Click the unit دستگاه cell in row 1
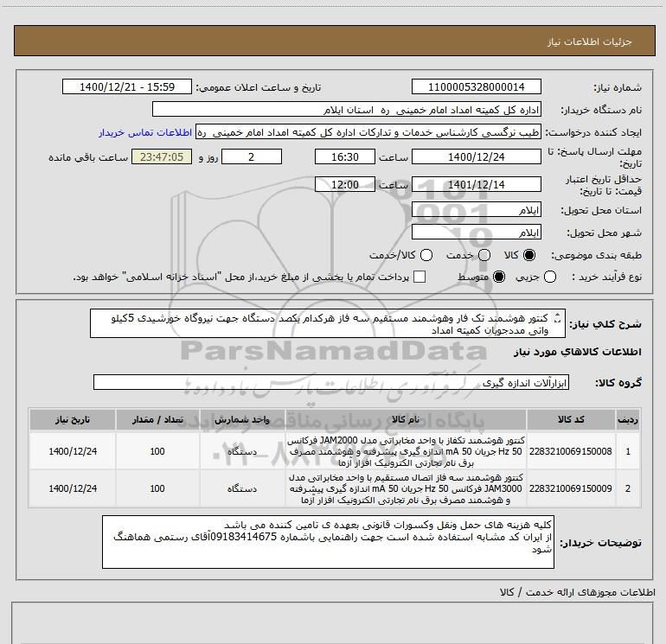The height and width of the screenshot is (644, 666). click(242, 451)
